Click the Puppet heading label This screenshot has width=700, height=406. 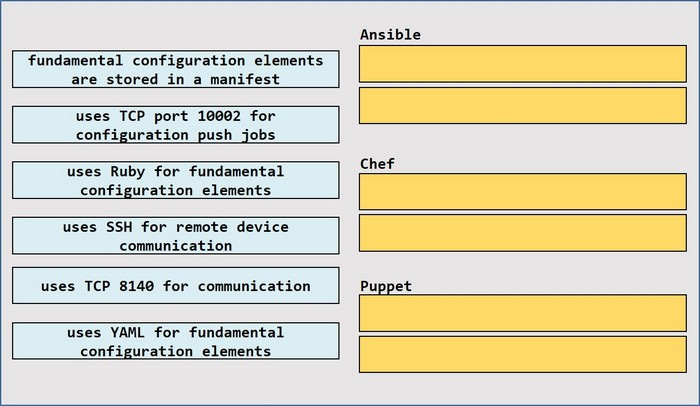(x=386, y=286)
